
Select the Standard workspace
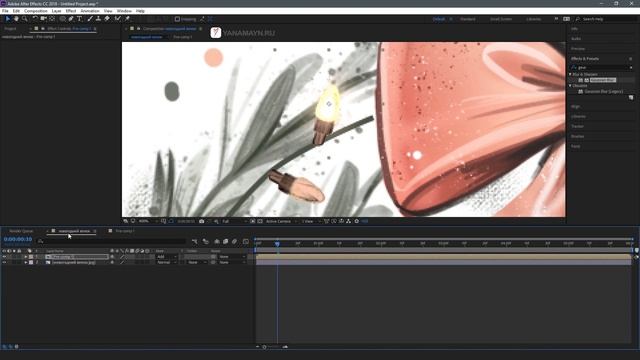pos(468,19)
